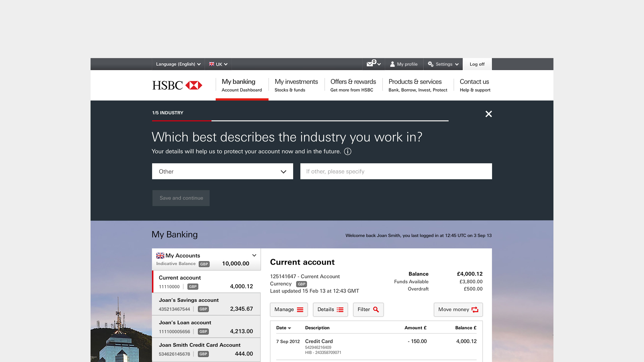Viewport: 644px width, 362px height.
Task: Open the Language (English) dropdown
Action: (x=178, y=64)
